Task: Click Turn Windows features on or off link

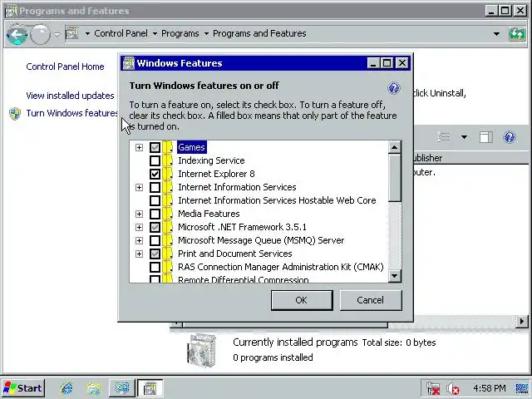Action: pos(72,113)
